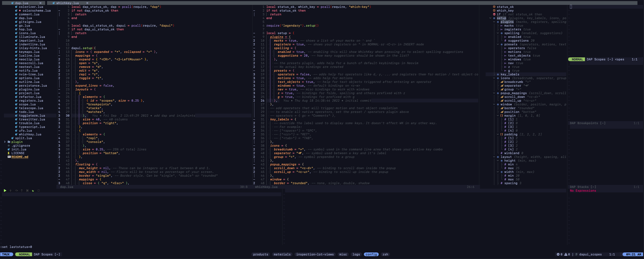Click the NORMAL mode indicator in the status bar
The height and width of the screenshot is (259, 644).
24,254
